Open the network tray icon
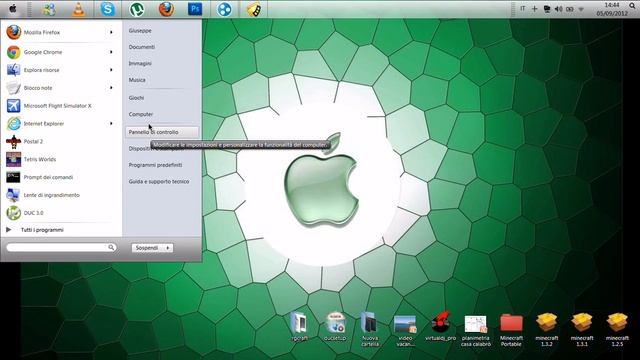640x360 pixels. pyautogui.click(x=547, y=9)
